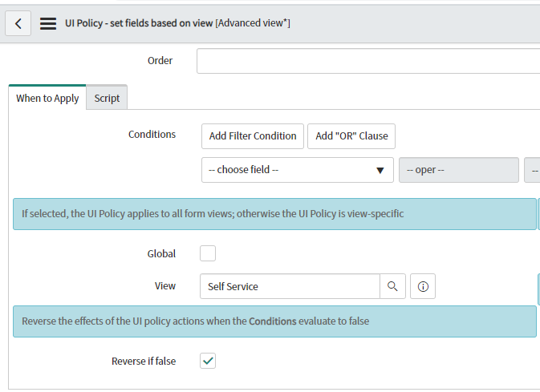This screenshot has width=540, height=392.
Task: Open the hamburger additional actions menu
Action: 48,23
